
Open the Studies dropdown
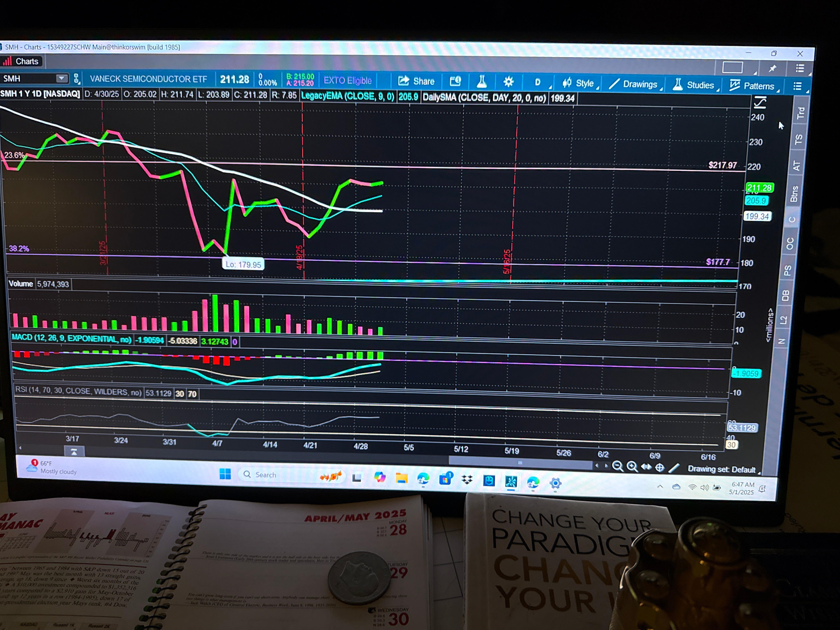(695, 85)
